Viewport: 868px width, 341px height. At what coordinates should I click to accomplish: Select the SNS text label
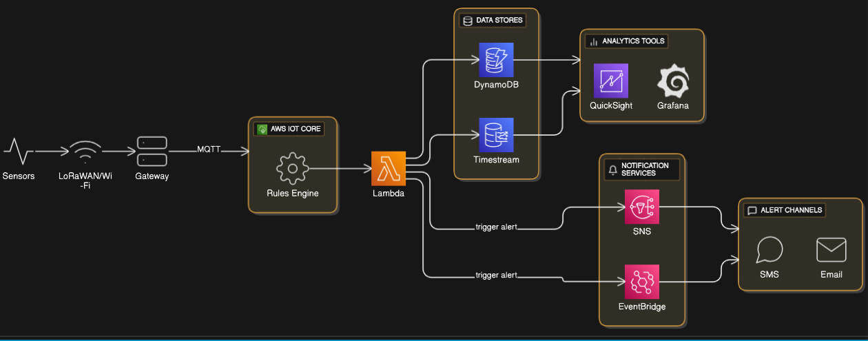(x=642, y=231)
